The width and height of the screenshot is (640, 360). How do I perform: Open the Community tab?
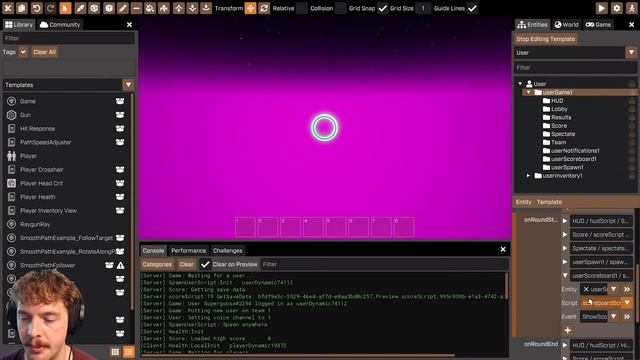point(60,24)
